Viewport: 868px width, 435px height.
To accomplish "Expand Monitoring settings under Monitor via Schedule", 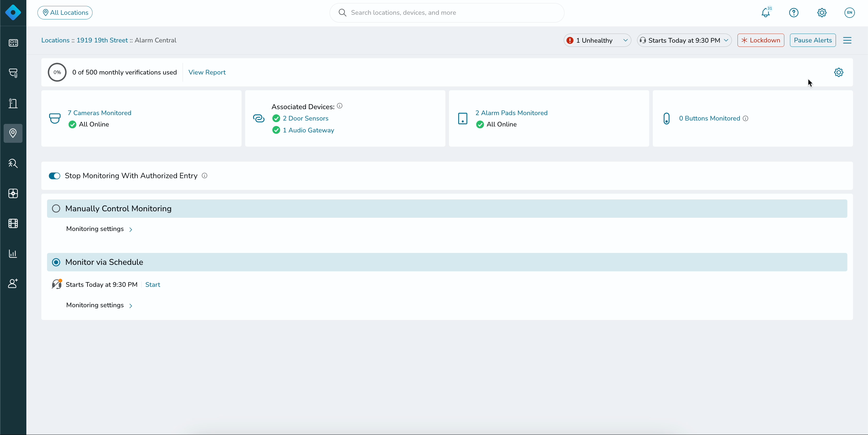I will click(x=99, y=305).
